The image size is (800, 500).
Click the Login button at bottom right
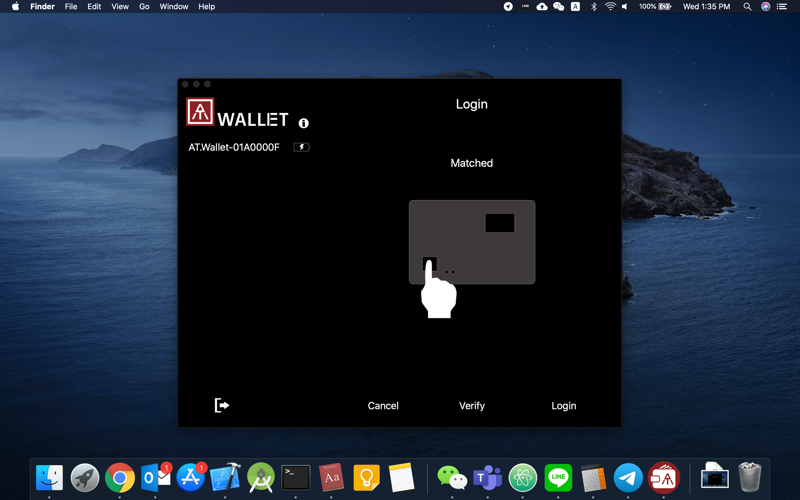(x=563, y=406)
